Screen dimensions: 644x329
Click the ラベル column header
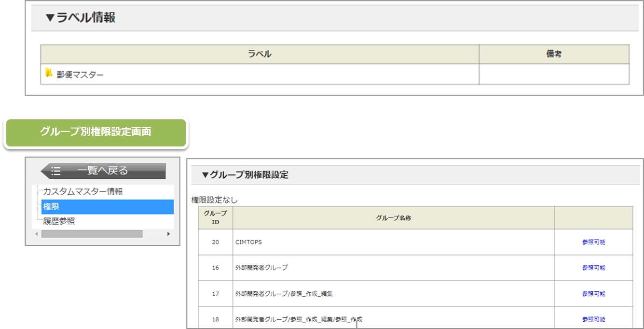tap(260, 54)
